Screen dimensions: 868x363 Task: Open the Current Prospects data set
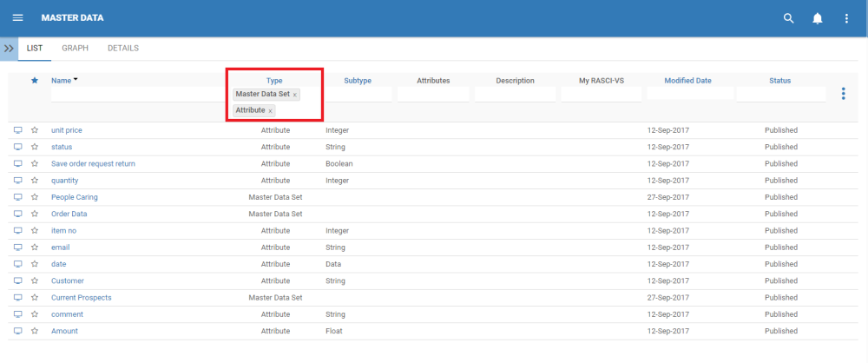point(82,298)
